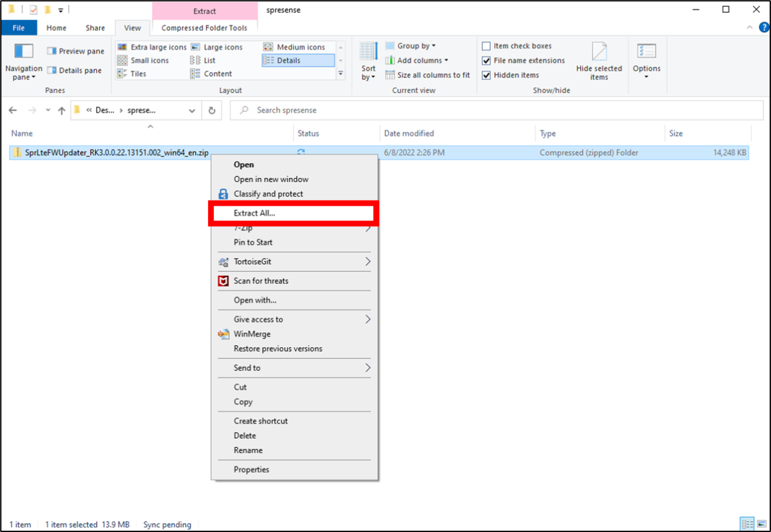Click the refresh button beside address bar

point(212,111)
